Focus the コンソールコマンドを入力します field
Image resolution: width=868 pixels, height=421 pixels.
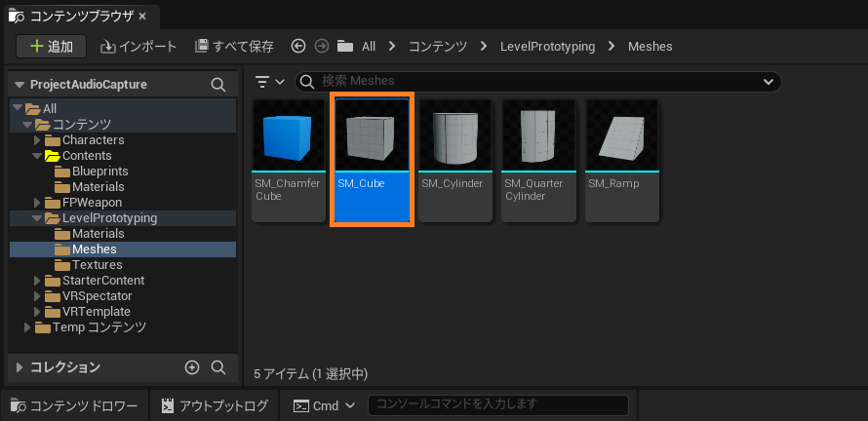coord(498,405)
